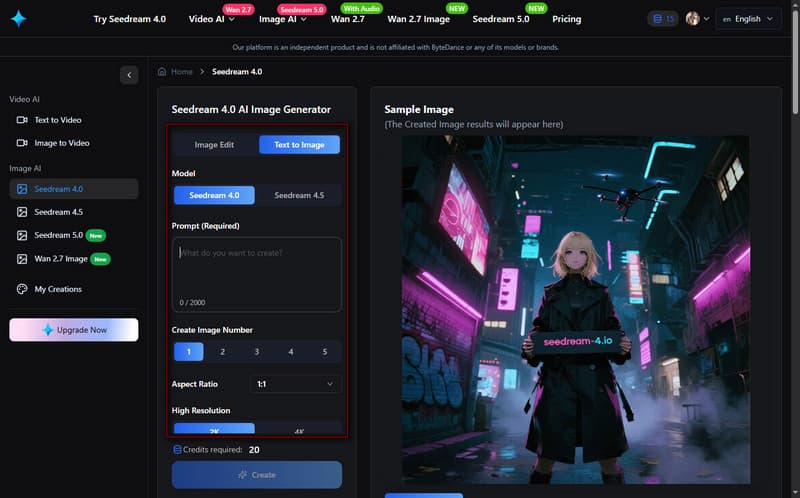
Task: Expand the Aspect Ratio 1:1 dropdown
Action: coord(295,384)
